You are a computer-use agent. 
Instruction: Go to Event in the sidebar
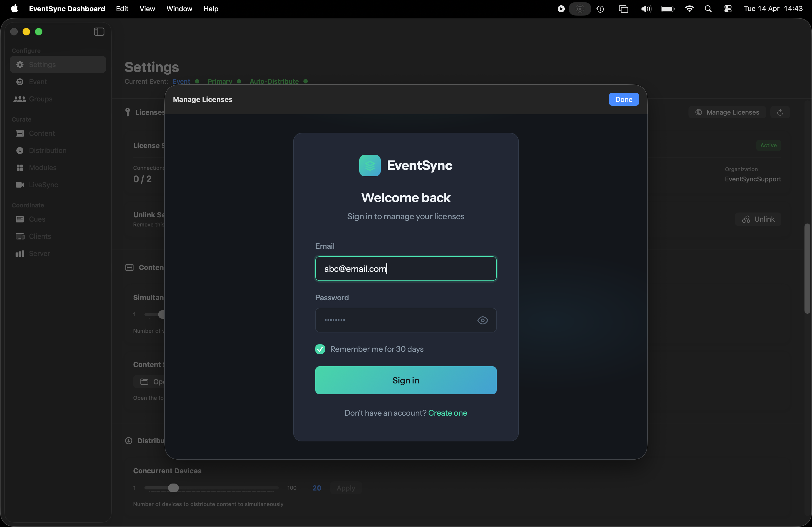tap(58, 82)
